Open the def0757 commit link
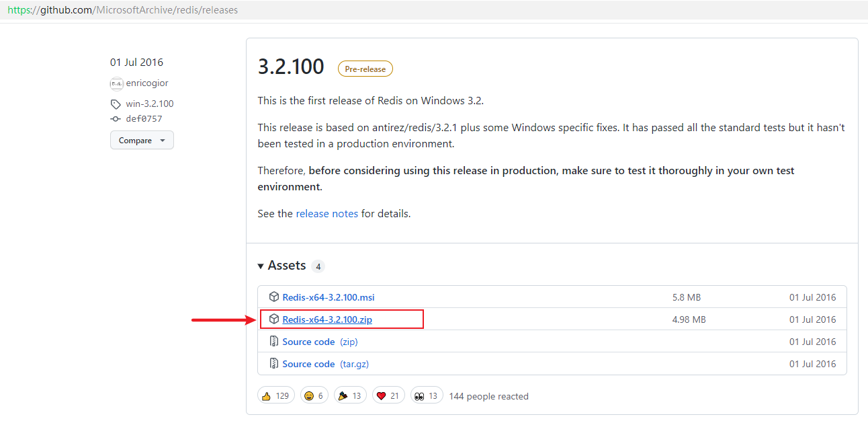Image resolution: width=868 pixels, height=421 pixels. pyautogui.click(x=144, y=119)
